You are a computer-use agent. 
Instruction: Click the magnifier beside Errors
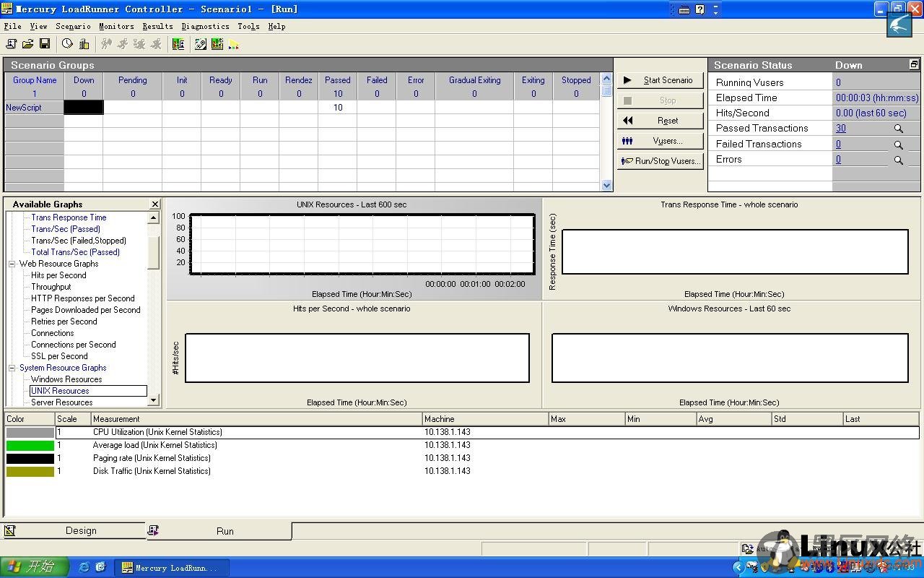899,160
